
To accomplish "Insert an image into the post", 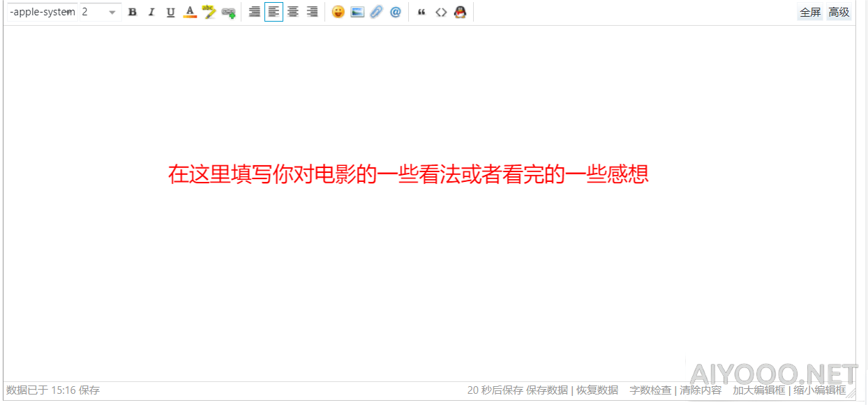I will pos(357,12).
